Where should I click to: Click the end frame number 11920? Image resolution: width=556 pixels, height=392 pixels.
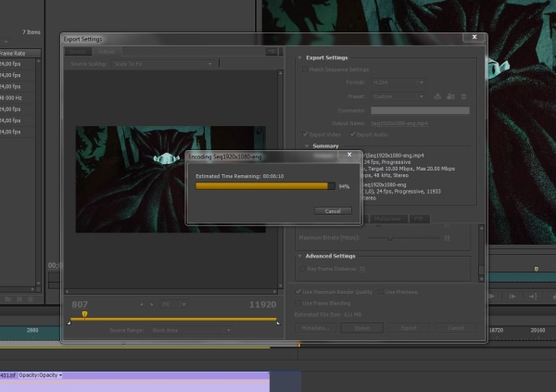click(x=262, y=304)
